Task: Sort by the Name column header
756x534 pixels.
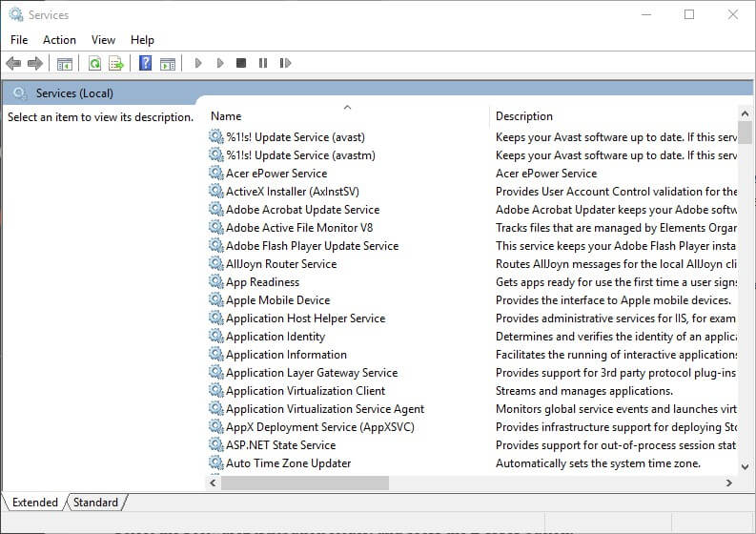Action: coord(347,115)
